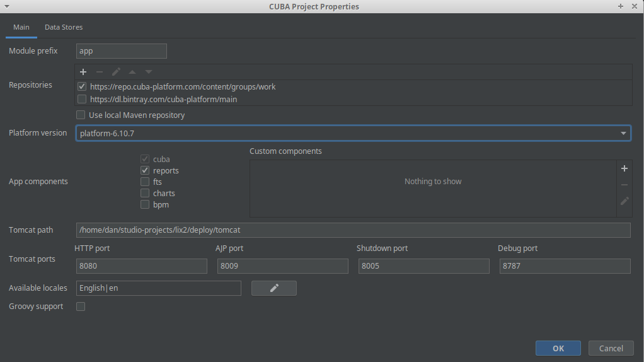644x362 pixels.
Task: Click the Available locales field
Action: click(x=159, y=288)
